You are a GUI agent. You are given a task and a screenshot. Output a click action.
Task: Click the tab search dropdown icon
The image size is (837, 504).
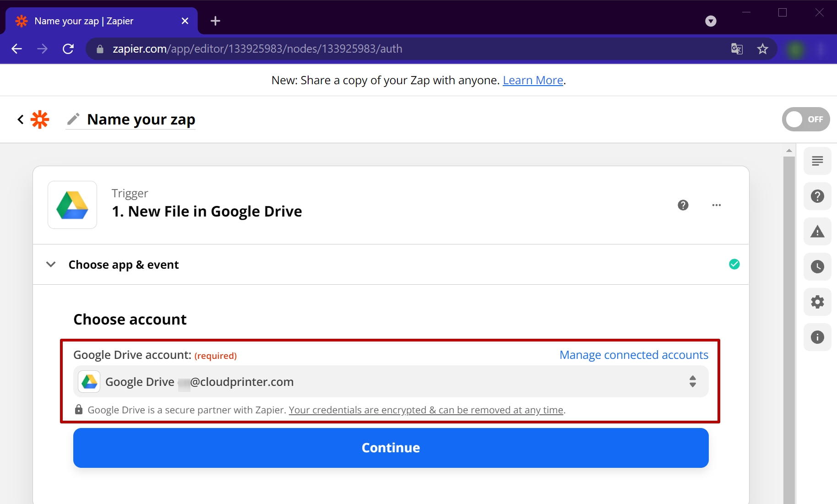711,21
